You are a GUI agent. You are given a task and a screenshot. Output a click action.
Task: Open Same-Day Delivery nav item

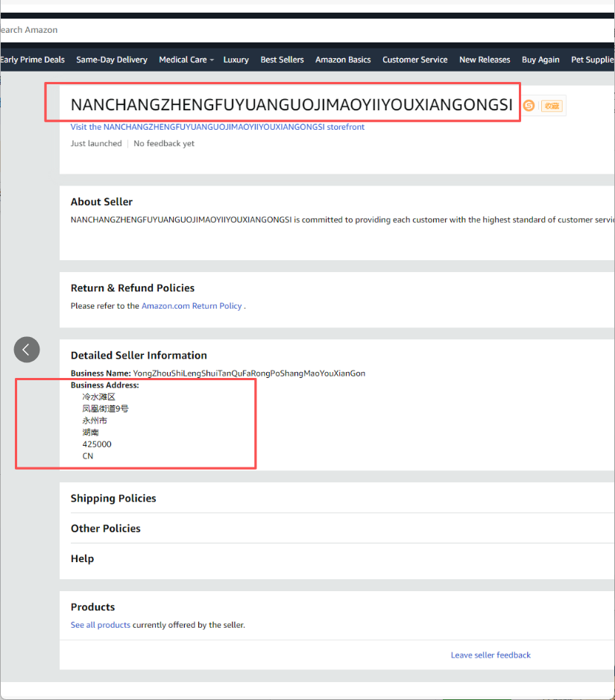[x=112, y=60]
